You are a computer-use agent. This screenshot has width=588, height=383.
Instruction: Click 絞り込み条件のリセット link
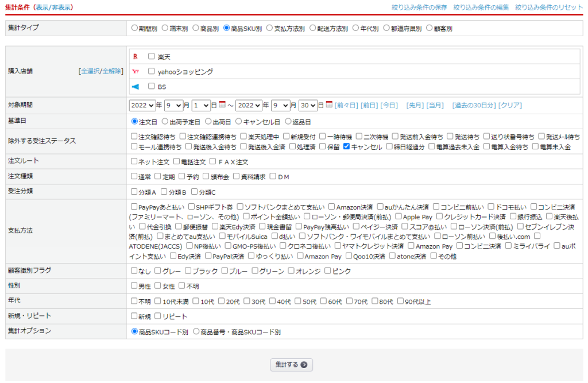point(549,7)
